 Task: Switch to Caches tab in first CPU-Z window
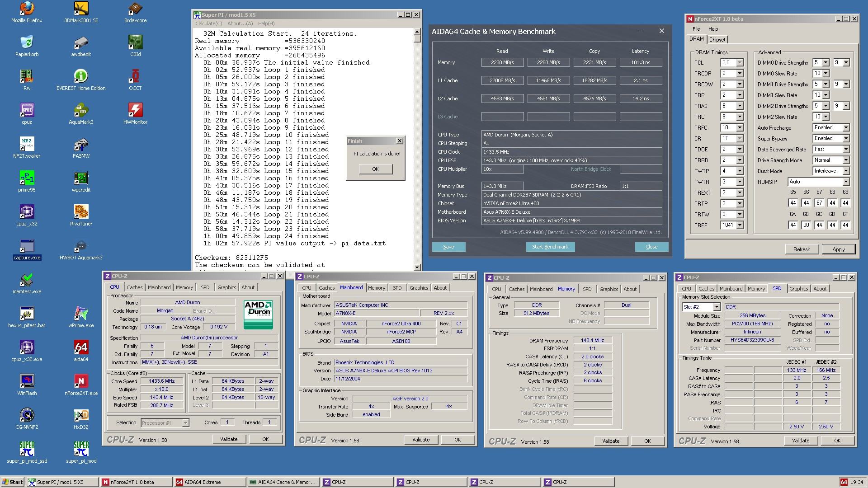point(134,287)
